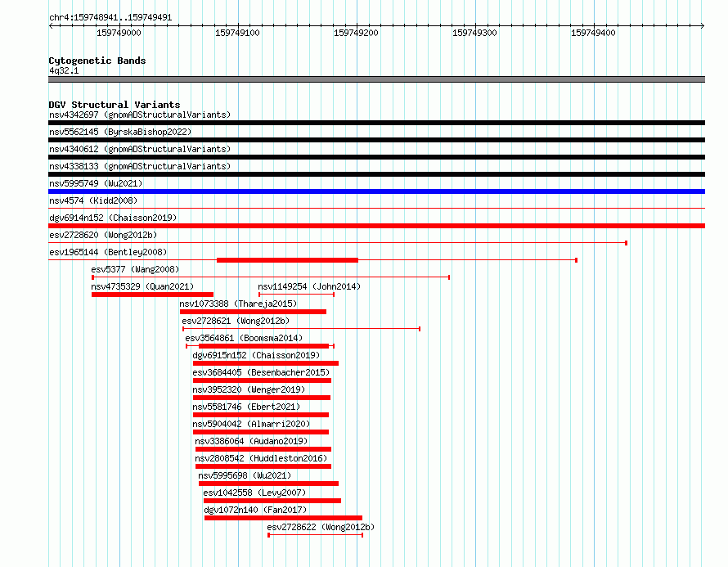Click the red bar under nsv4735329 (Quan2021)
The height and width of the screenshot is (567, 728).
pos(152,295)
